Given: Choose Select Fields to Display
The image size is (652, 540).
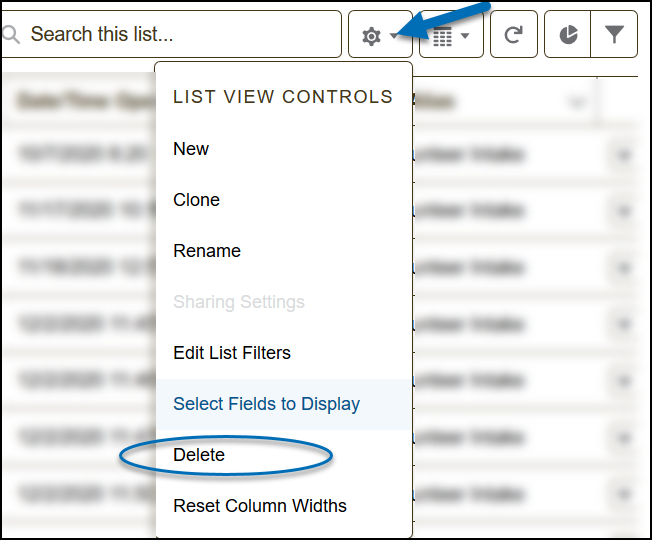Looking at the screenshot, I should 266,404.
